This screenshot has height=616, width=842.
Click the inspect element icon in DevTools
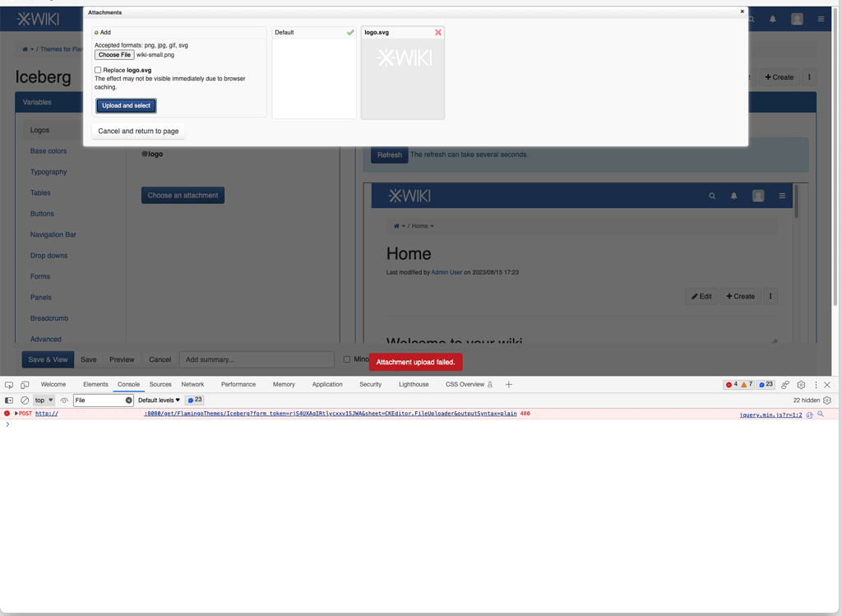pos(9,384)
